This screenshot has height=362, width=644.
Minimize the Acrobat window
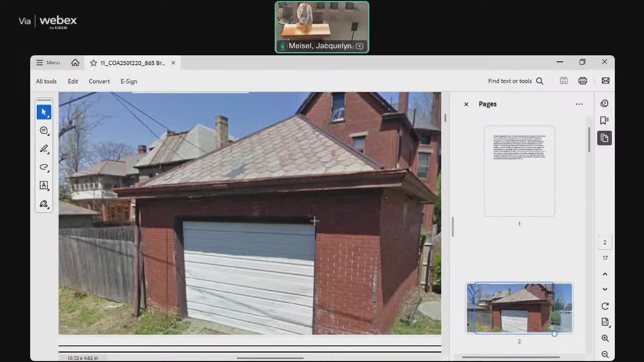559,62
